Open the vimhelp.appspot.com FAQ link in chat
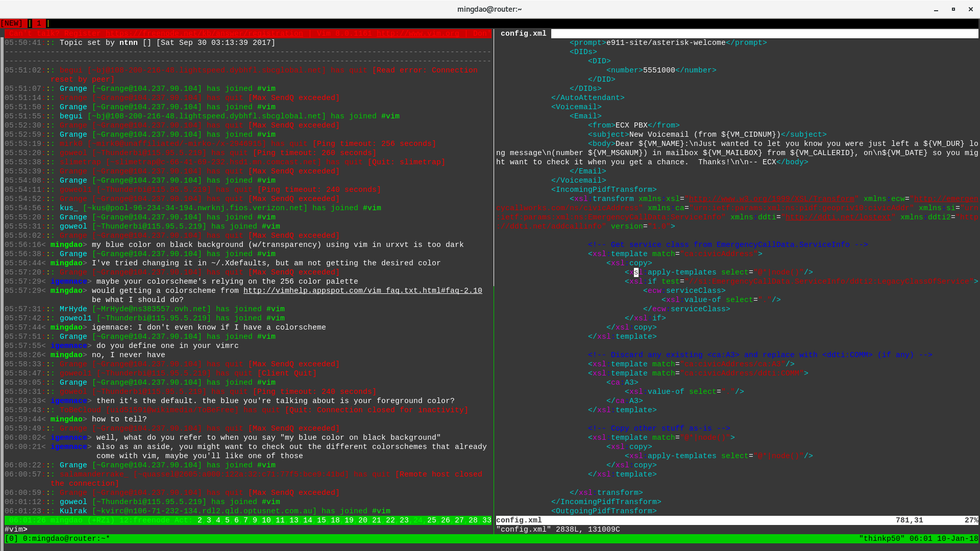This screenshot has height=551, width=980. [362, 291]
